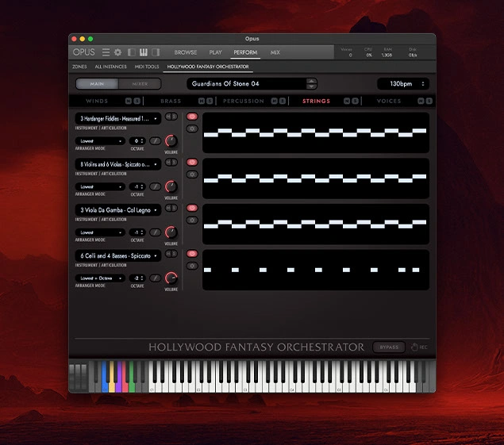This screenshot has height=445, width=504.
Task: Toggle the right sidebar panel icon
Action: point(156,52)
